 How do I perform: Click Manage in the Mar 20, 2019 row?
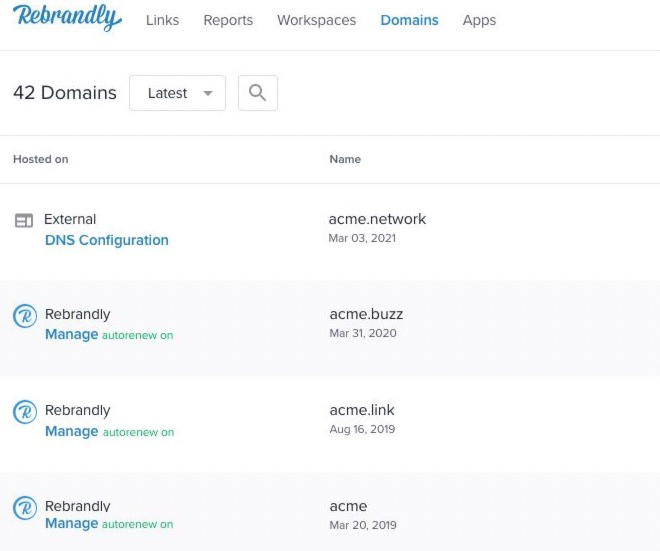(72, 523)
